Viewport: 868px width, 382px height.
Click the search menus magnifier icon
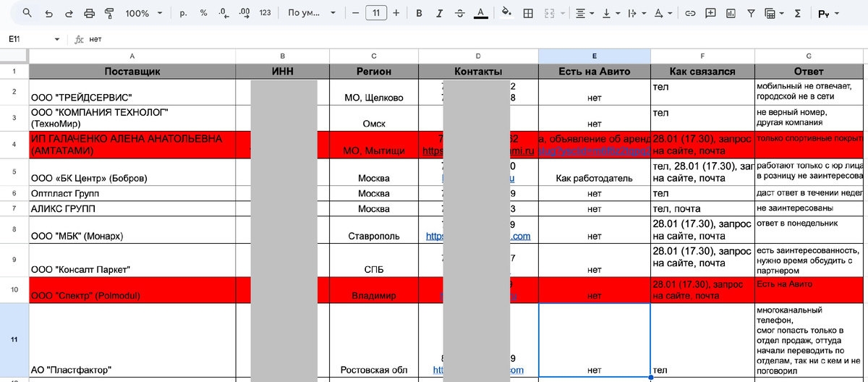click(x=27, y=13)
